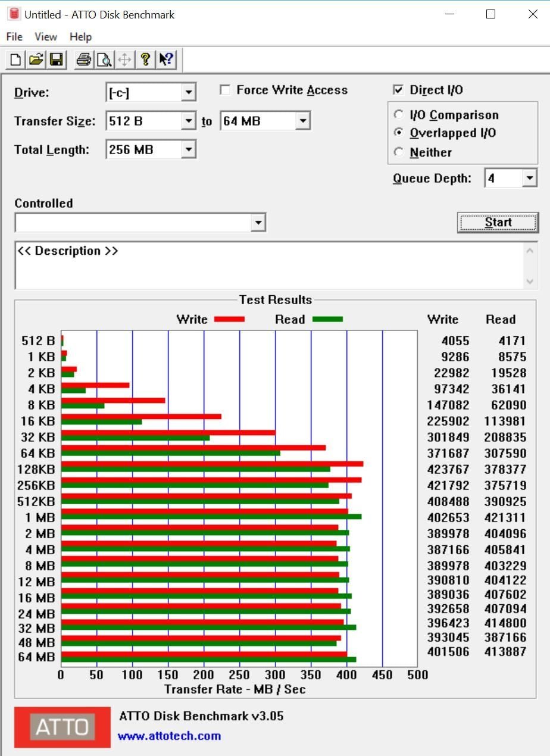Click the yellow question mark About icon
Viewport: 550px width, 756px height.
tap(145, 60)
